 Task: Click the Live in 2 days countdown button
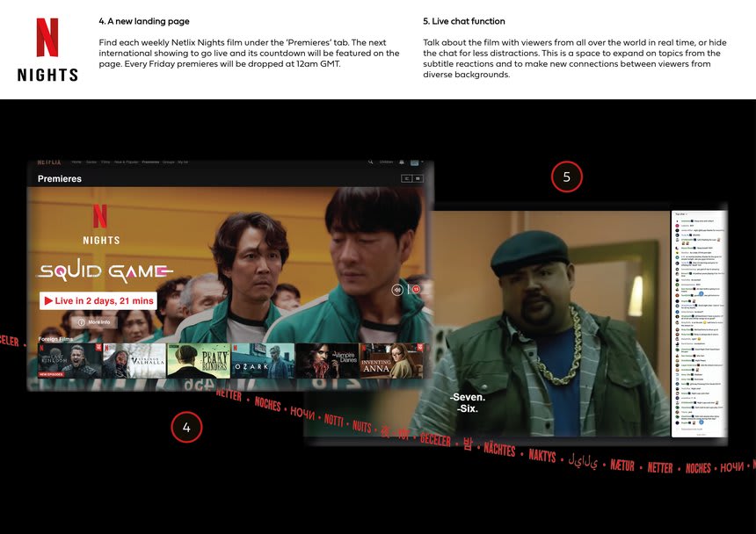tap(98, 300)
